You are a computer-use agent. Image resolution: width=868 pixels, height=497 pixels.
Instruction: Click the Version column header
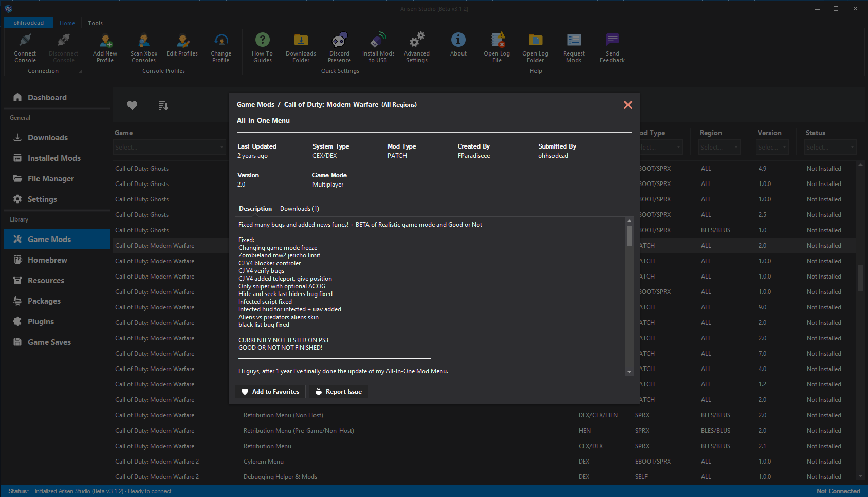click(x=769, y=133)
